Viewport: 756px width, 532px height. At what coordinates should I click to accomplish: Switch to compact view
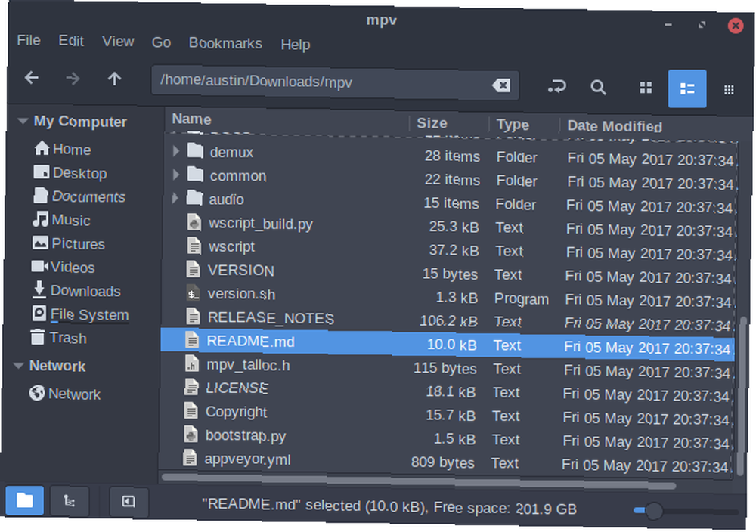point(729,90)
